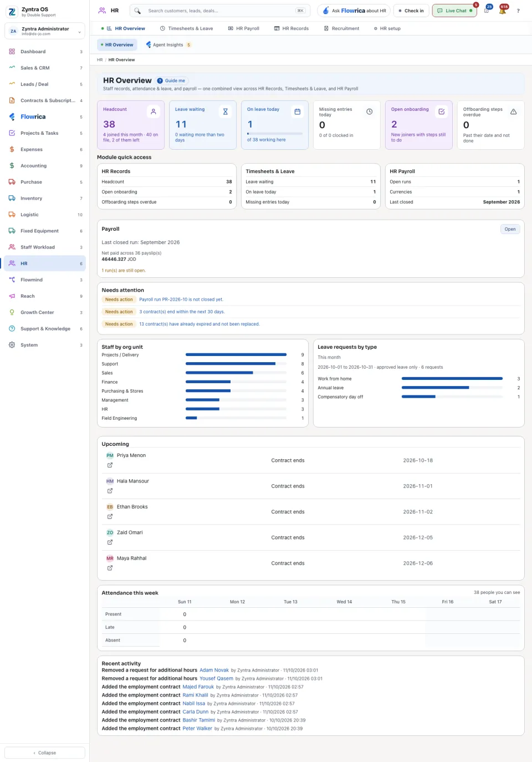Screen dimensions: 532x762
Task: Collapse the sidebar
Action: (x=45, y=753)
